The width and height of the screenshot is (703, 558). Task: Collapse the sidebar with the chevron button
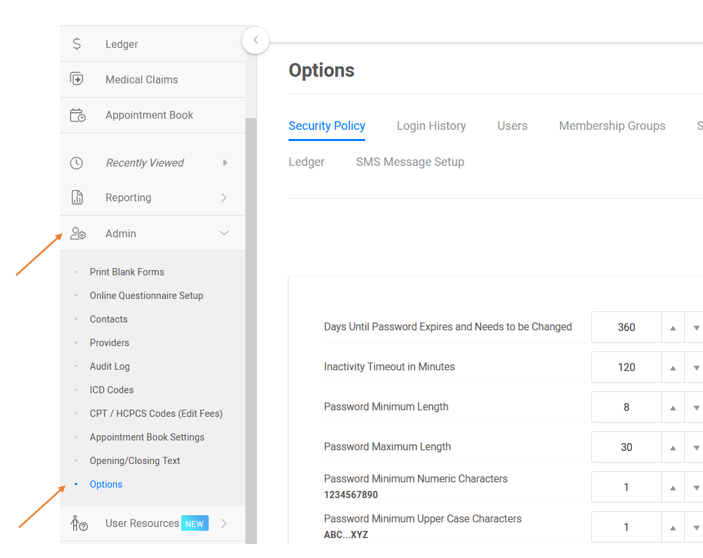pyautogui.click(x=256, y=40)
